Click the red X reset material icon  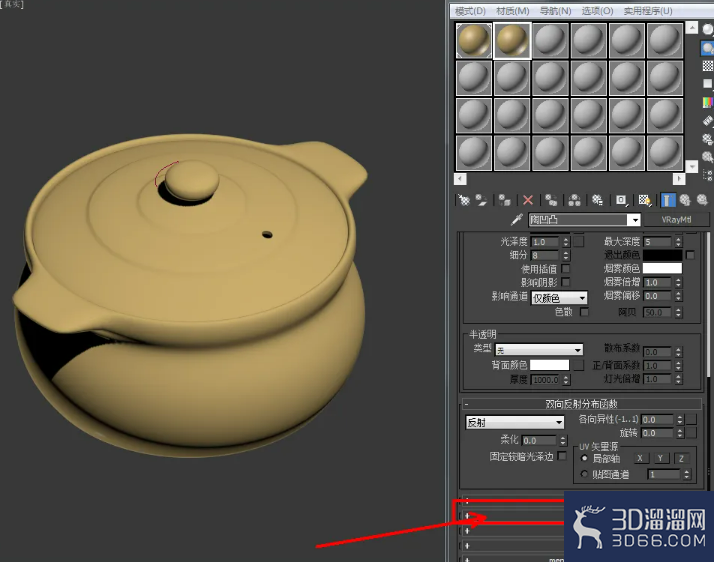click(528, 200)
